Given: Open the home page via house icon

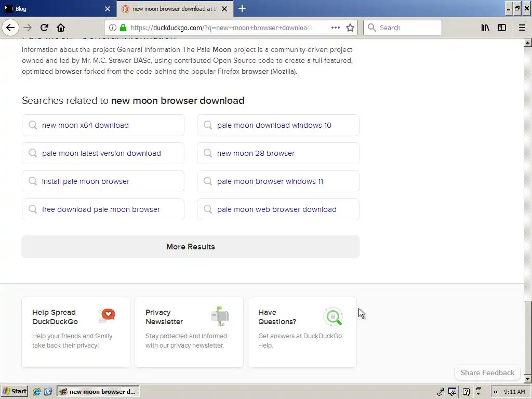Looking at the screenshot, I should (x=61, y=28).
